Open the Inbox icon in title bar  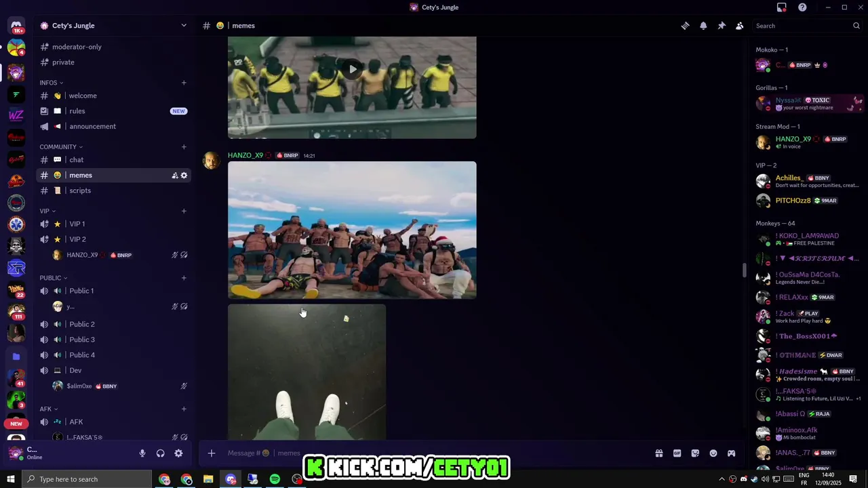click(x=782, y=7)
